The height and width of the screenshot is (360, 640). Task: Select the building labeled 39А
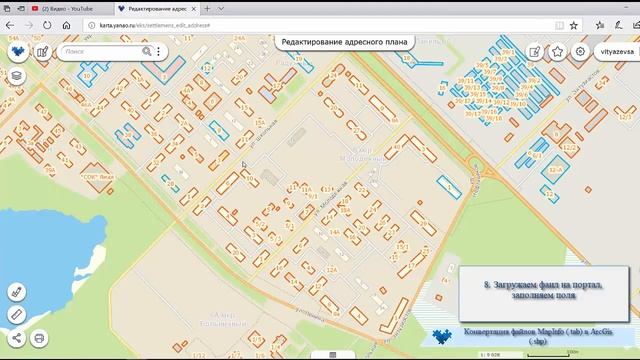coord(50,170)
